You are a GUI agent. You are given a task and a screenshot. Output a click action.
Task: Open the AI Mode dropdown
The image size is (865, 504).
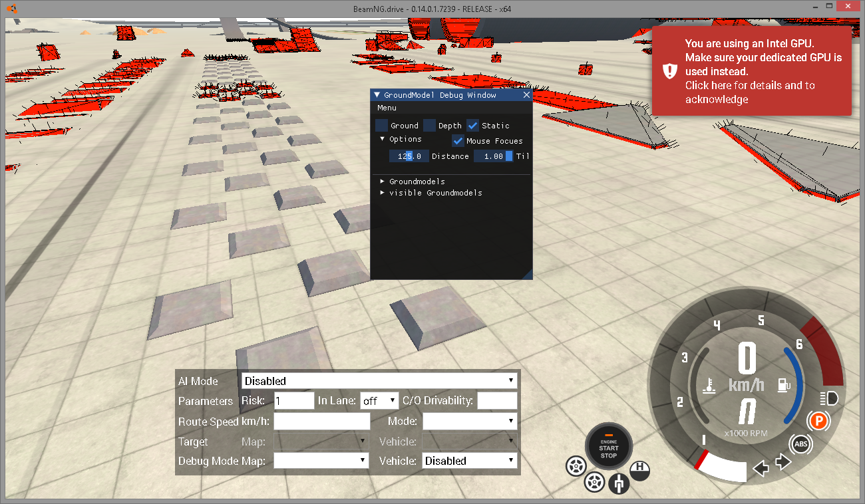(378, 380)
